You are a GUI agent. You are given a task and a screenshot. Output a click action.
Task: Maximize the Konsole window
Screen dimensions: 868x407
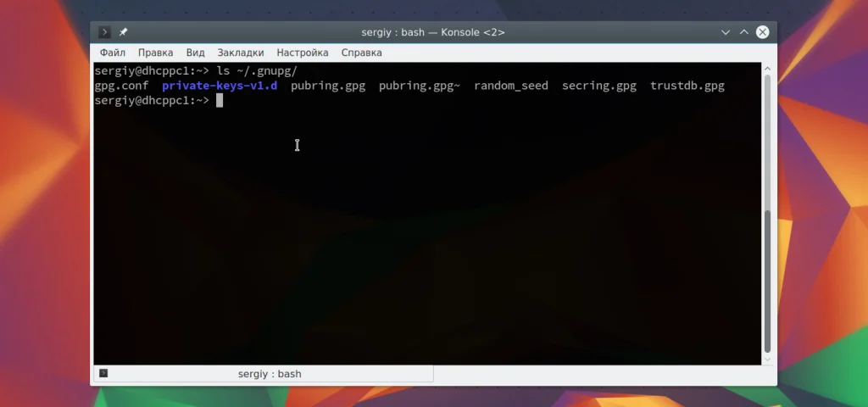pyautogui.click(x=744, y=32)
